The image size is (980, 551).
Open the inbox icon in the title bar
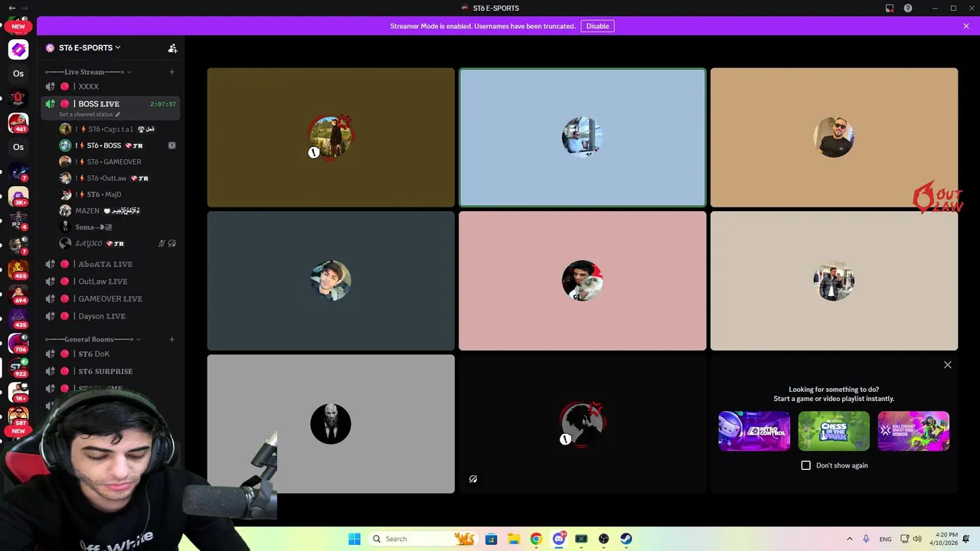click(890, 8)
